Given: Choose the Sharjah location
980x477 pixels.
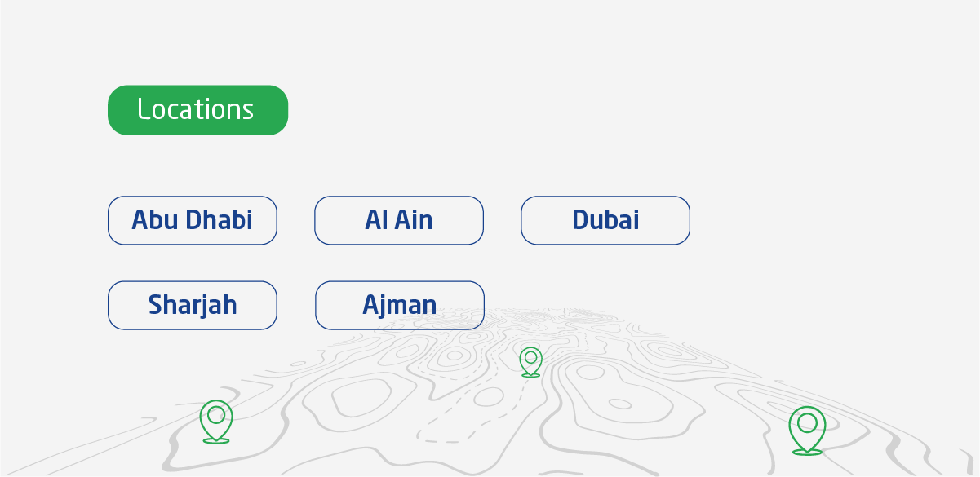Looking at the screenshot, I should pos(193,305).
